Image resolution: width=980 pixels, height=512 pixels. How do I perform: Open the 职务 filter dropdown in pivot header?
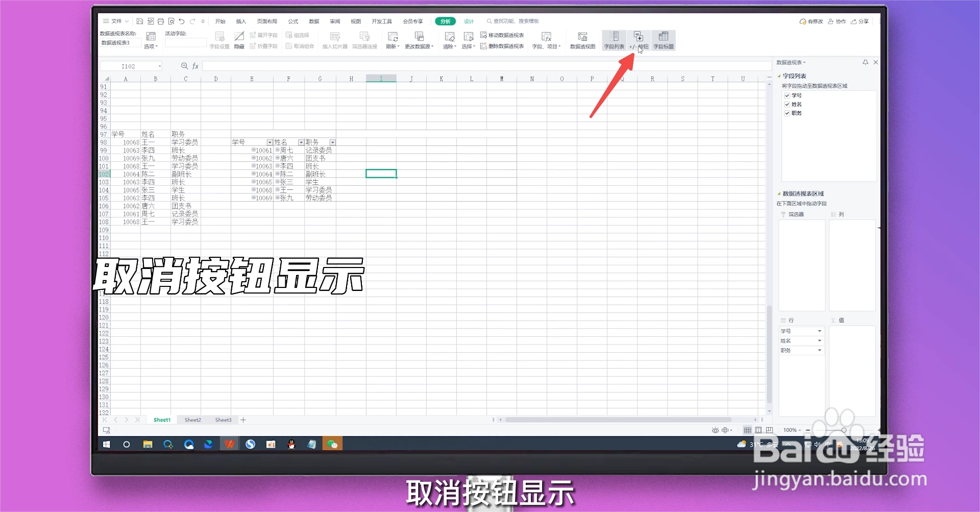pyautogui.click(x=333, y=142)
